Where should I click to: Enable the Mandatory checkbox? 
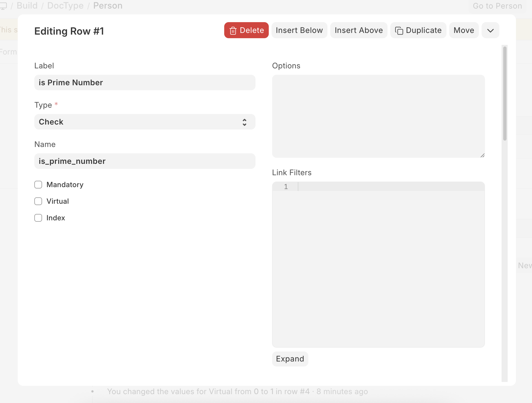(38, 185)
